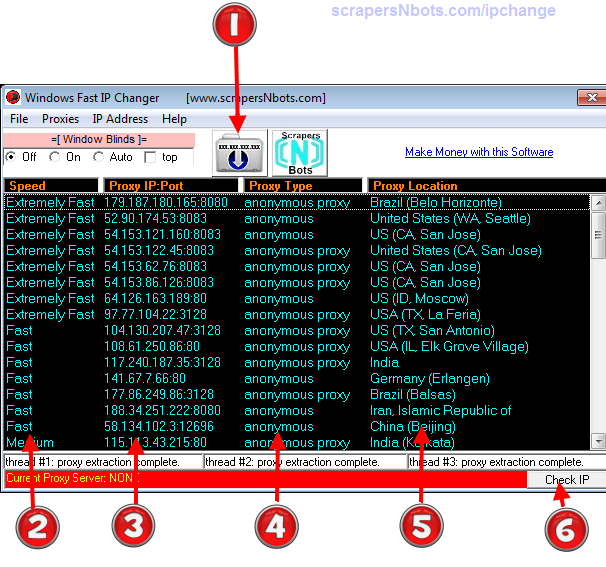Click the Scrapers N Bots logo button
The height and width of the screenshot is (567, 606).
point(300,153)
